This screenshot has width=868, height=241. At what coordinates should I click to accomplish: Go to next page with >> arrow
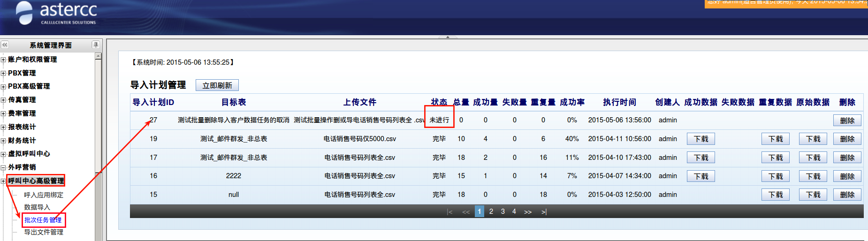pos(528,212)
